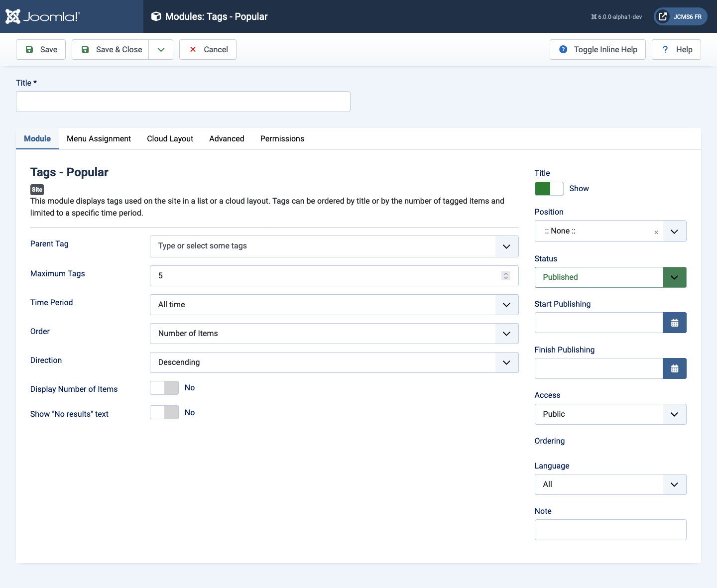Click the Cancel button's red X icon

193,49
